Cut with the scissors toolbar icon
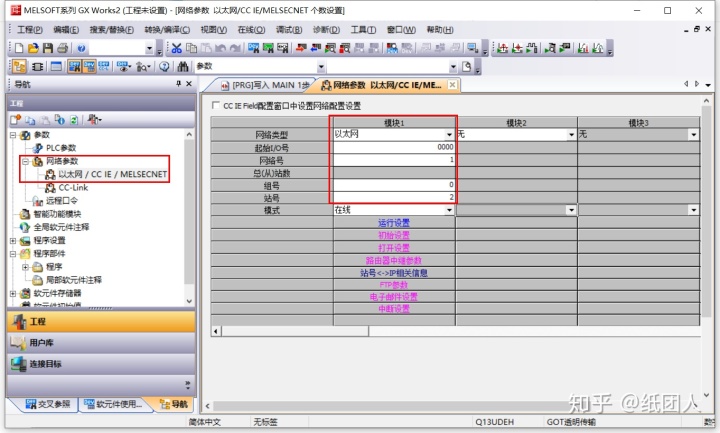 (177, 48)
